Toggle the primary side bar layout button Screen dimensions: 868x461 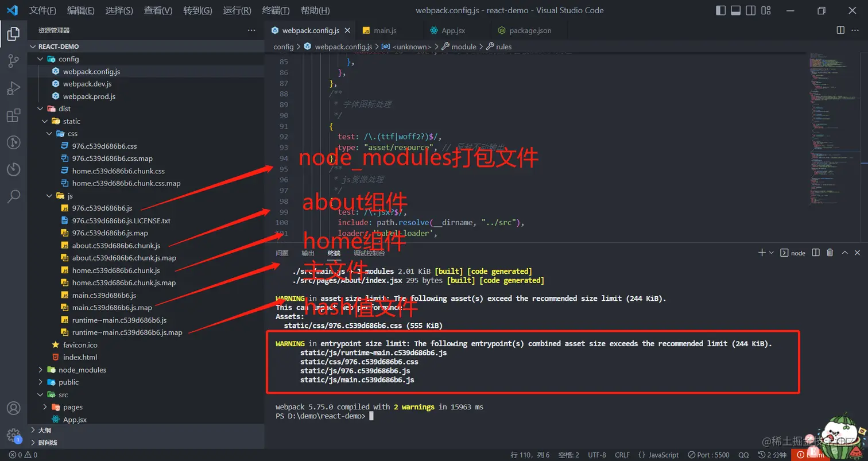coord(721,10)
